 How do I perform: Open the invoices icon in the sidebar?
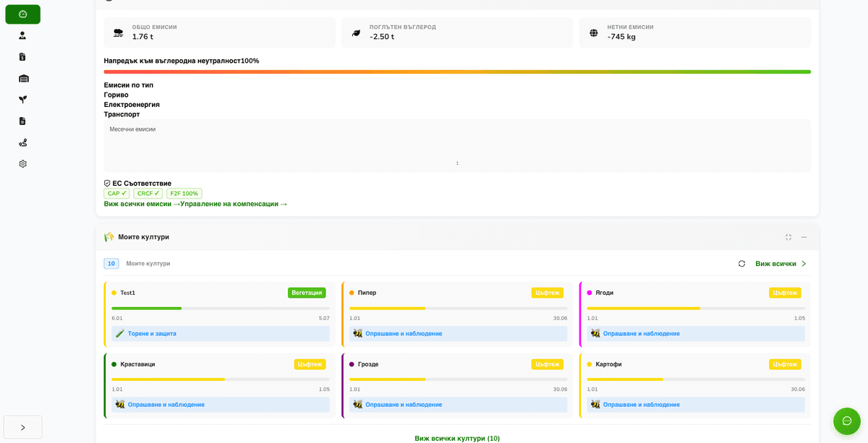22,56
